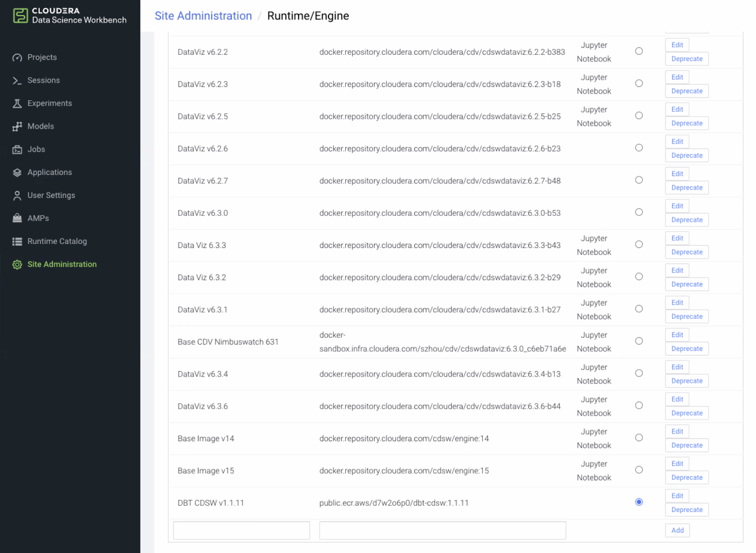Click the Jobs briefcase icon

(x=17, y=150)
